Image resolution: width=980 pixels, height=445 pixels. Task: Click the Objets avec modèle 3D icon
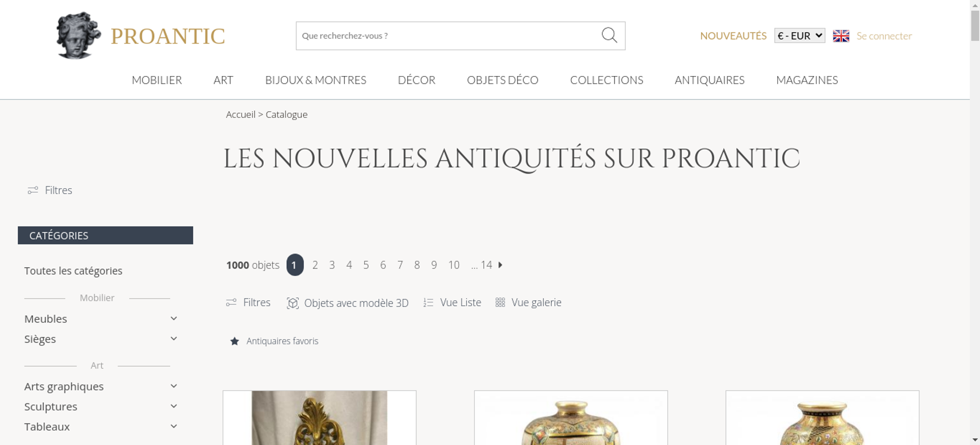pos(293,303)
